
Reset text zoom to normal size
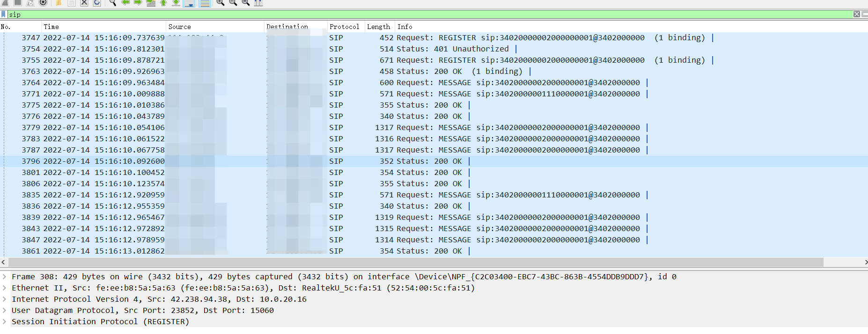[245, 2]
